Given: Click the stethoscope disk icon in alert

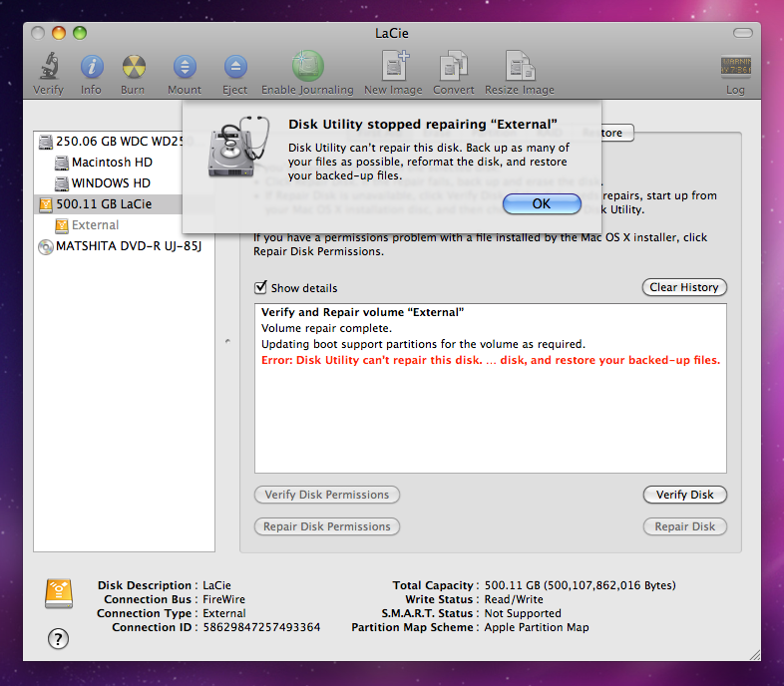Looking at the screenshot, I should click(239, 147).
